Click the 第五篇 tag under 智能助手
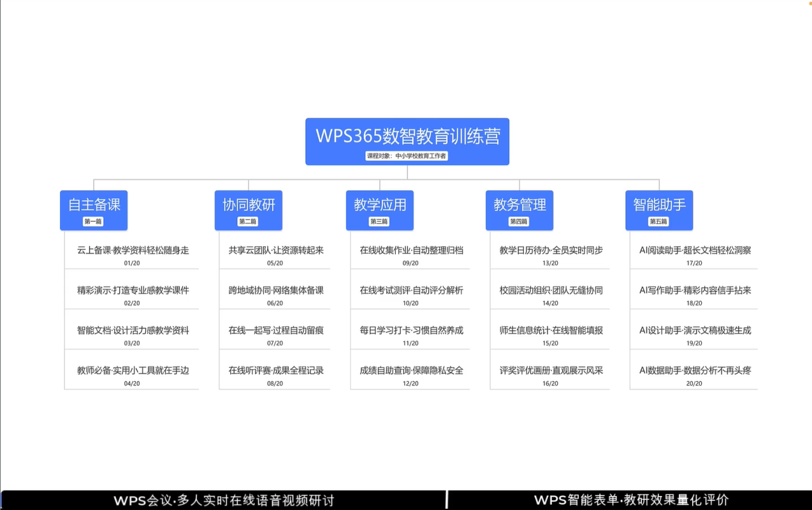 pyautogui.click(x=658, y=221)
